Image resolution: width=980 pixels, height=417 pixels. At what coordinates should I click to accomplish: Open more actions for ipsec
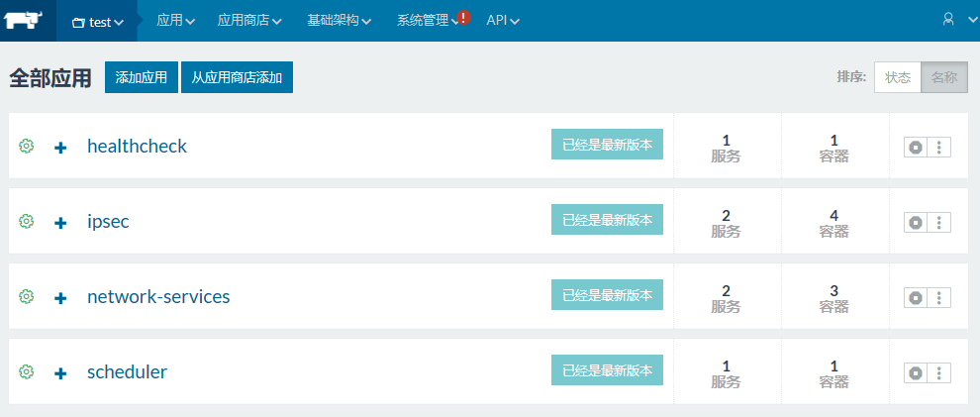pyautogui.click(x=938, y=223)
